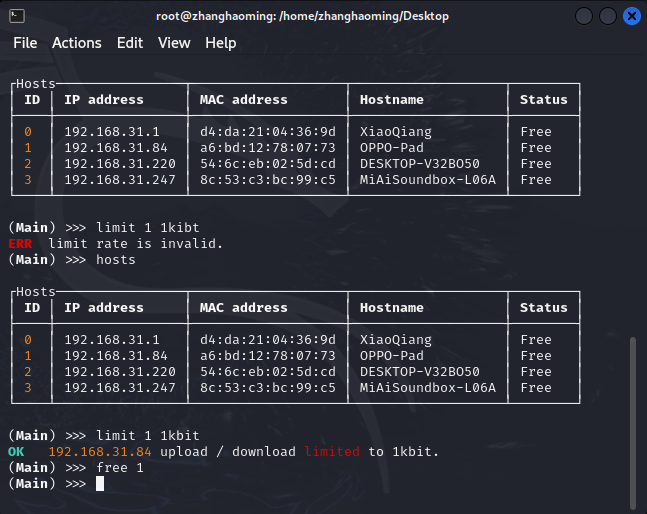Image resolution: width=647 pixels, height=514 pixels.
Task: Click the orange IP 192.168.31.84 in the OK line
Action: (100, 452)
